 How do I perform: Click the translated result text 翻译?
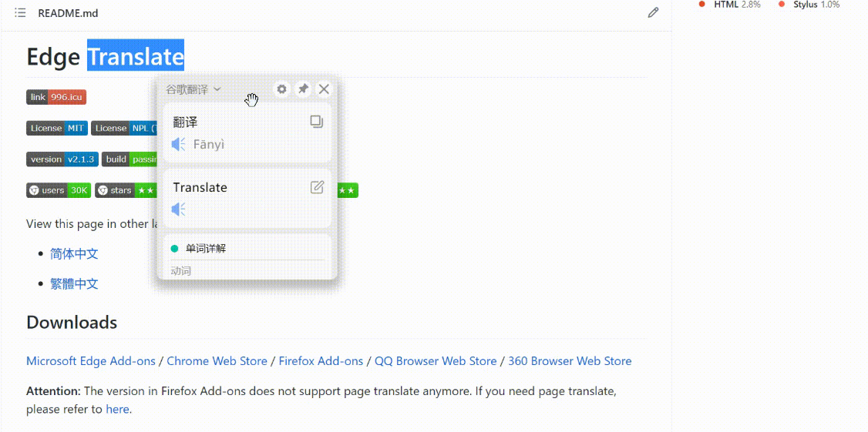pos(186,122)
